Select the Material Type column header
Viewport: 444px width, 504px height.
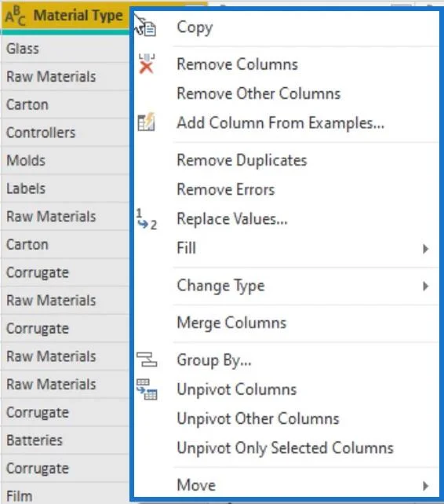(x=65, y=16)
